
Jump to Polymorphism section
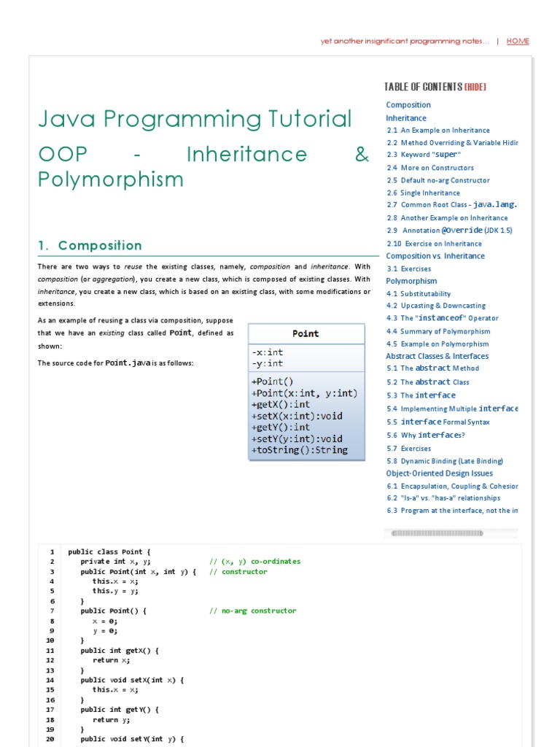coord(411,281)
